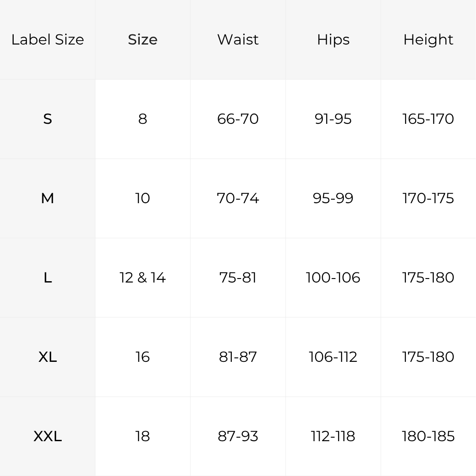Click the size 16 cell
The image size is (476, 476).
[143, 357]
